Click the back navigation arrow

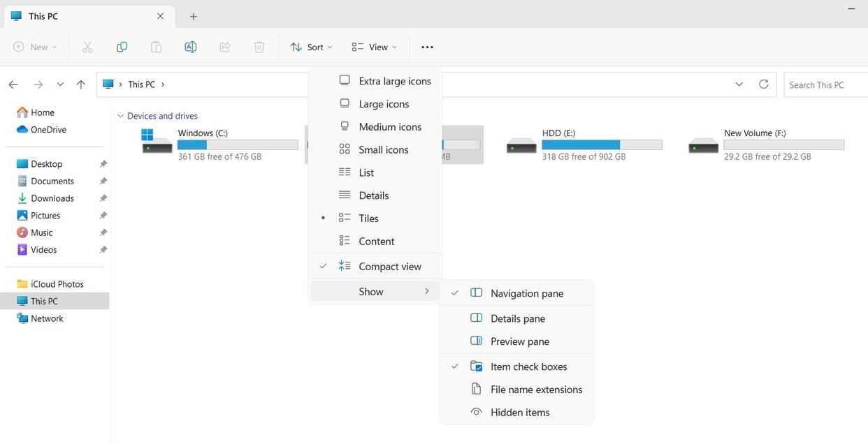[x=13, y=84]
